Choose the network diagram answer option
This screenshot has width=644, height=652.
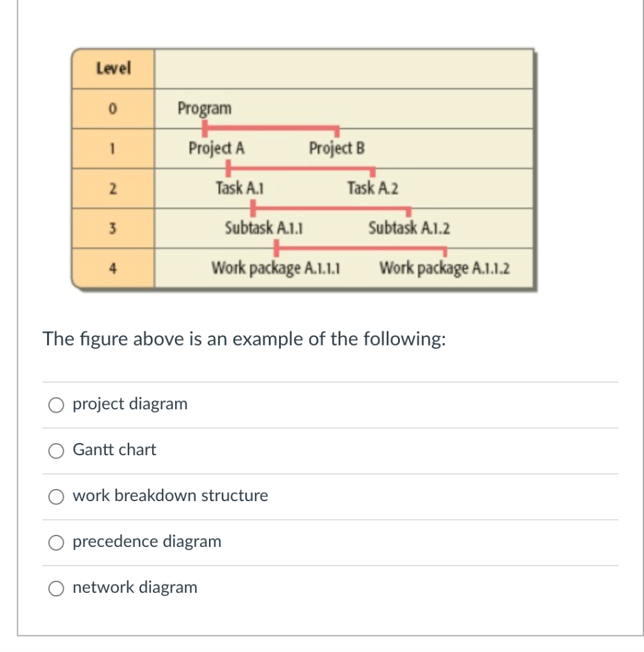[x=56, y=588]
